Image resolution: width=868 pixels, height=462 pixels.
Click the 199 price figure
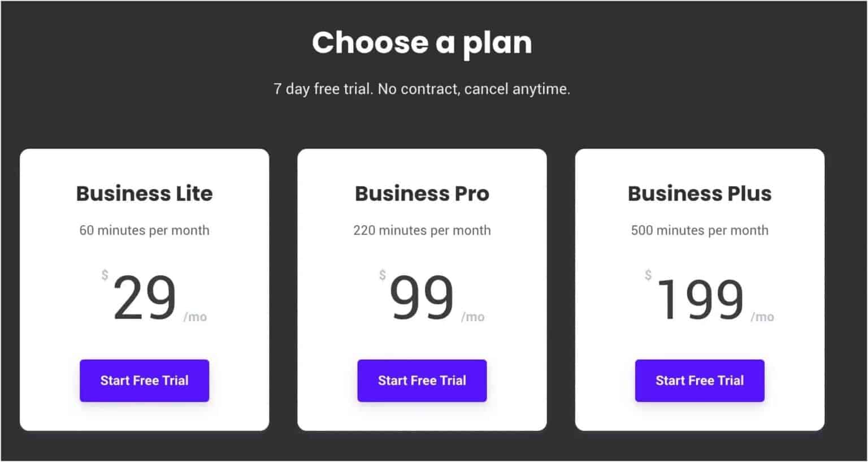(700, 299)
